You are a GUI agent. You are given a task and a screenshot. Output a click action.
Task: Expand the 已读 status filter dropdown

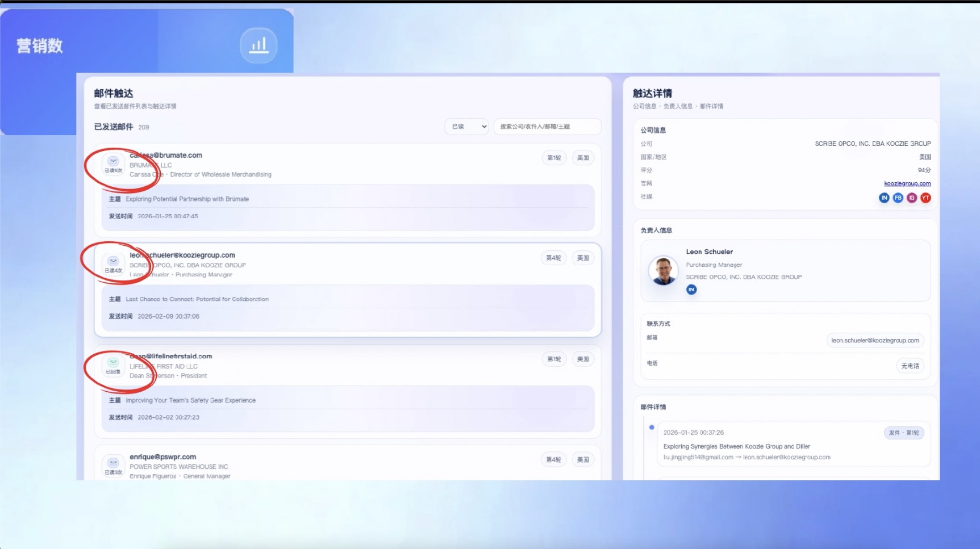tap(467, 127)
